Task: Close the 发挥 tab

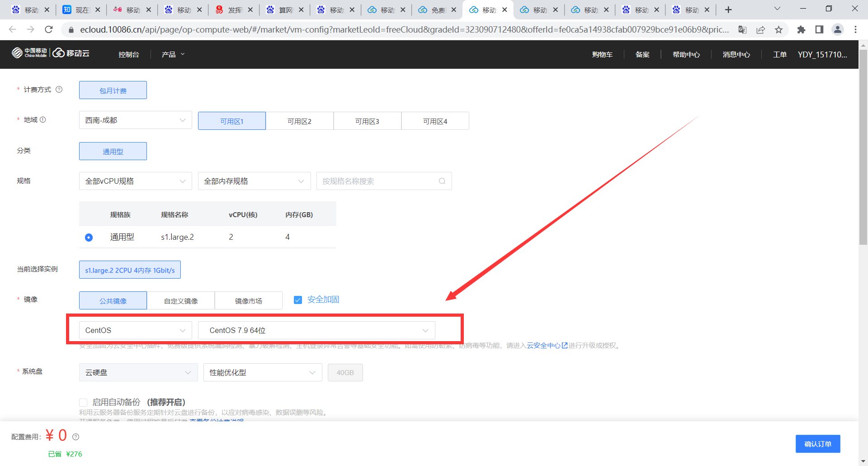Action: click(250, 10)
